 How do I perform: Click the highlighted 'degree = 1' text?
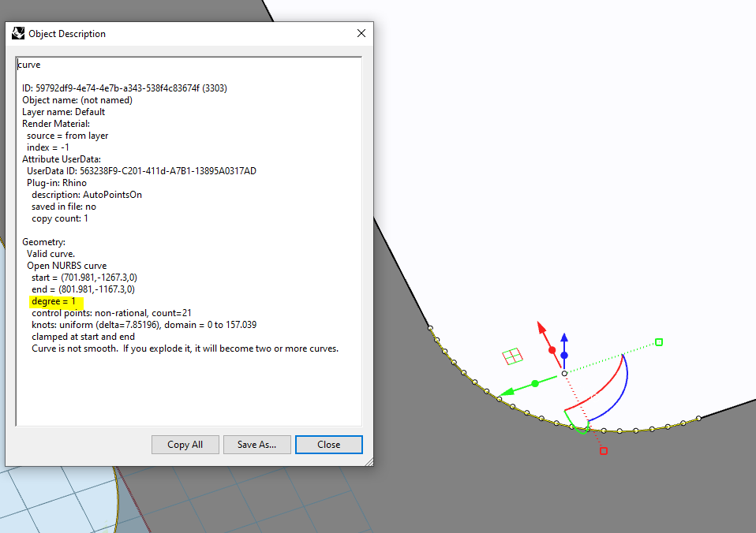[54, 301]
